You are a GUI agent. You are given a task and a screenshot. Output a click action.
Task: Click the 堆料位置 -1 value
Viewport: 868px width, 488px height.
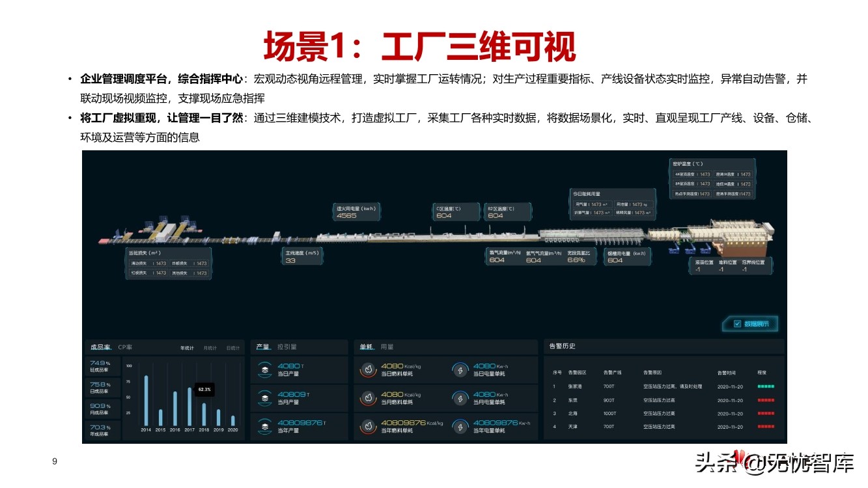click(721, 269)
